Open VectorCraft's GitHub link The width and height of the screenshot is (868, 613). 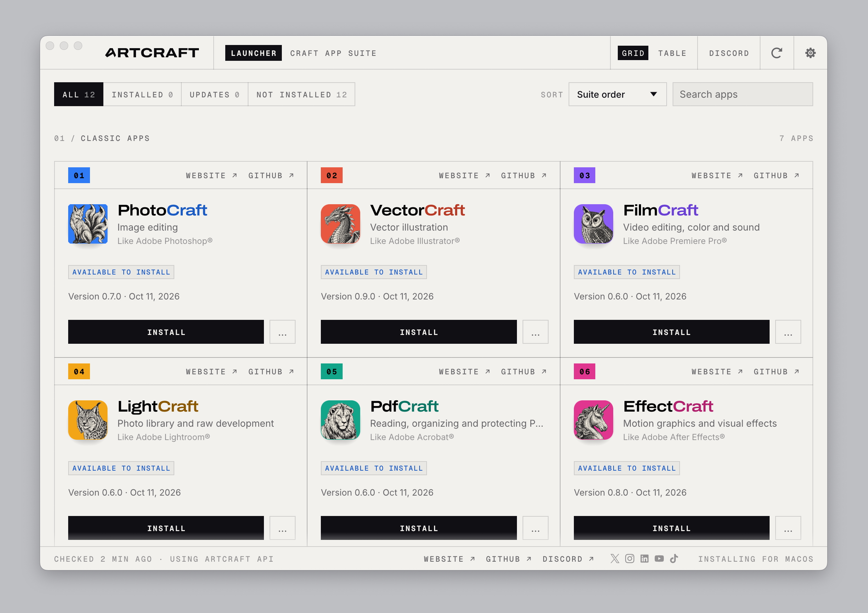click(x=524, y=175)
